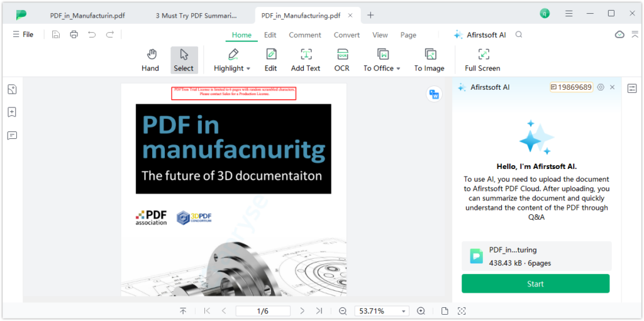Click the save icon
This screenshot has height=321, width=644.
click(56, 35)
